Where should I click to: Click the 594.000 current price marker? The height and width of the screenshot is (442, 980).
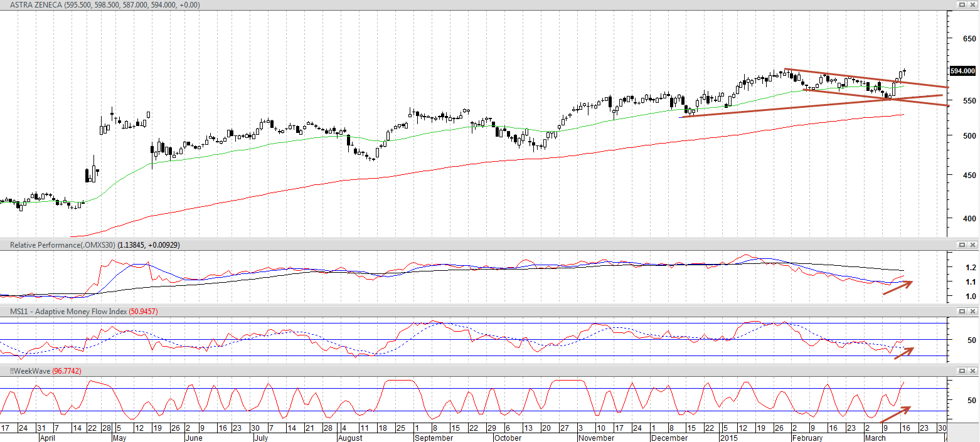963,71
